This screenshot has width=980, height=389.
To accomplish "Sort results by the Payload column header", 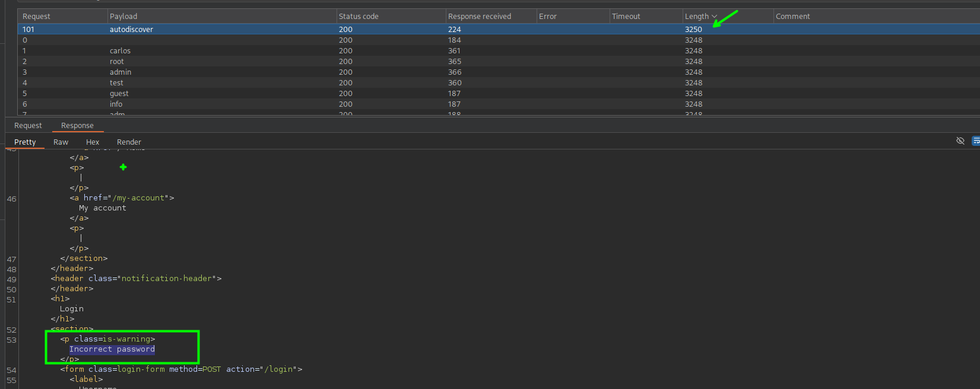I will pyautogui.click(x=123, y=17).
